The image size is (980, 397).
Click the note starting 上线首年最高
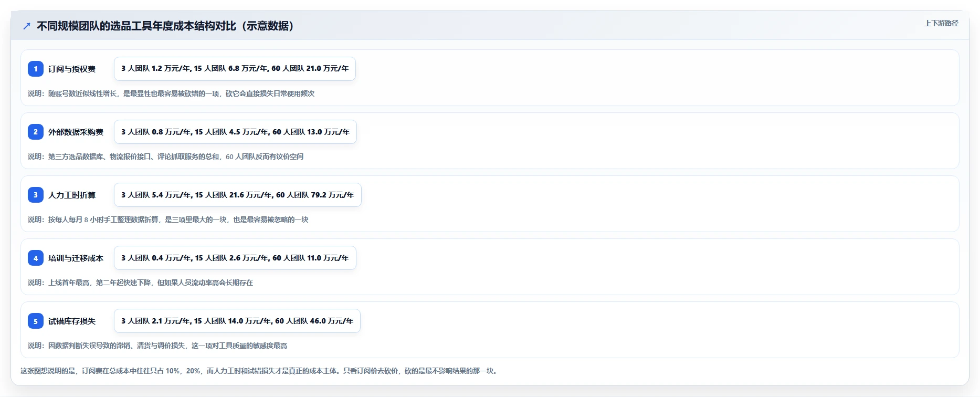click(x=141, y=283)
